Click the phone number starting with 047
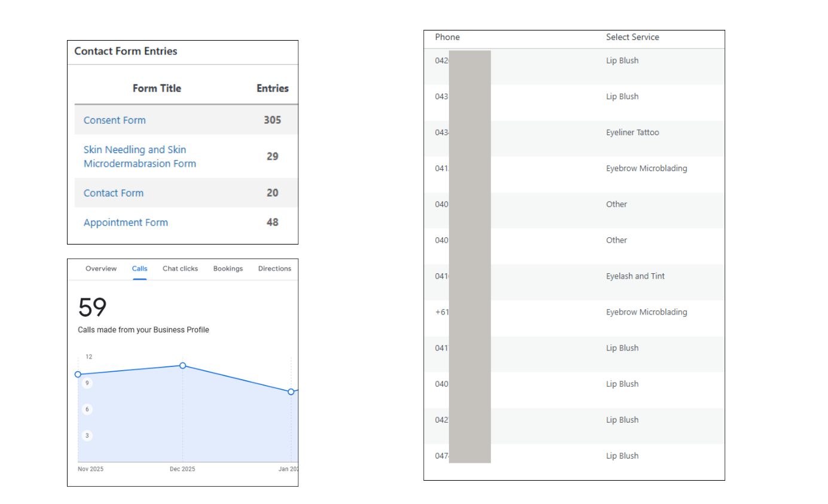828x504 pixels. pyautogui.click(x=442, y=456)
